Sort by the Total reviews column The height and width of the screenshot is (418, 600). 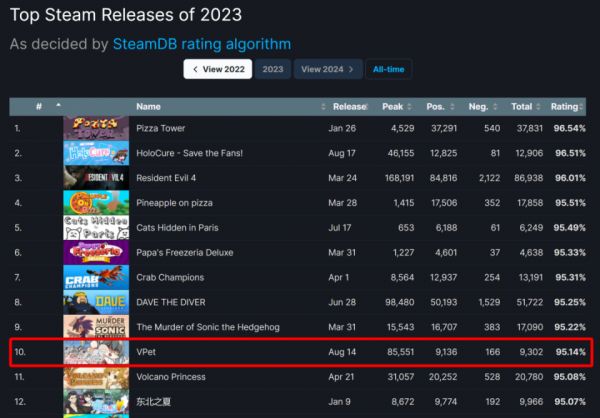pyautogui.click(x=525, y=107)
